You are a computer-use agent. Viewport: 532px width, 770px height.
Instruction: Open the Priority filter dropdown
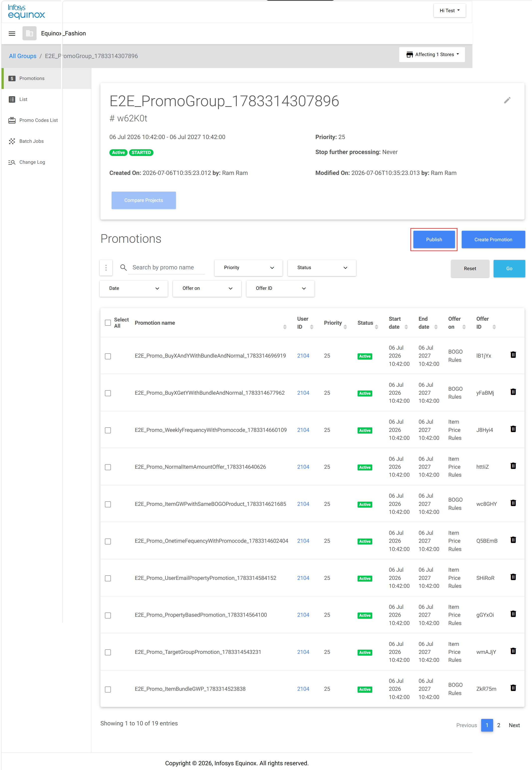248,268
